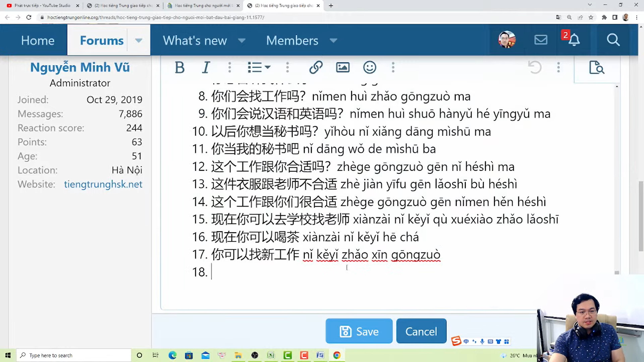Insert image into editor
Viewport: 644px width, 362px height.
[x=342, y=67]
